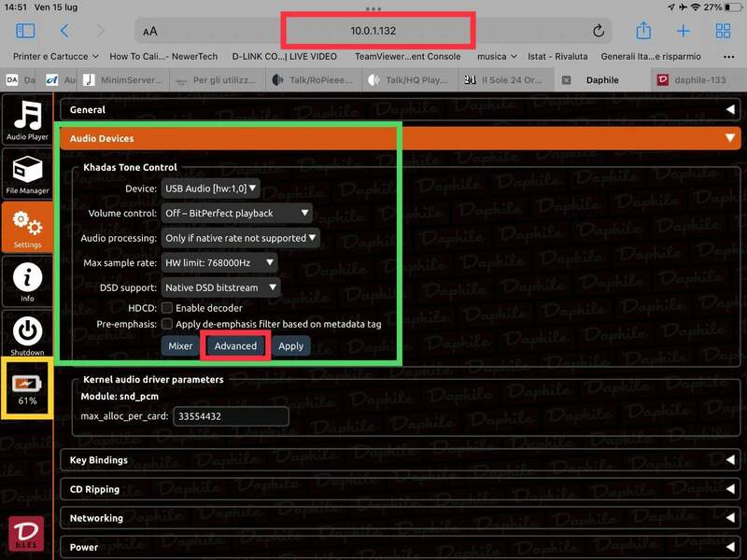Click the Advanced button

click(x=235, y=346)
